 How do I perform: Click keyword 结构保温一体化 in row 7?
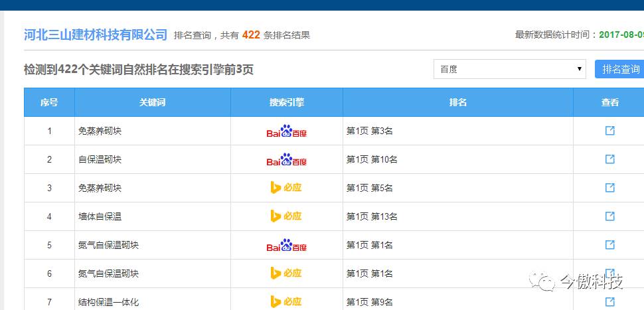108,302
